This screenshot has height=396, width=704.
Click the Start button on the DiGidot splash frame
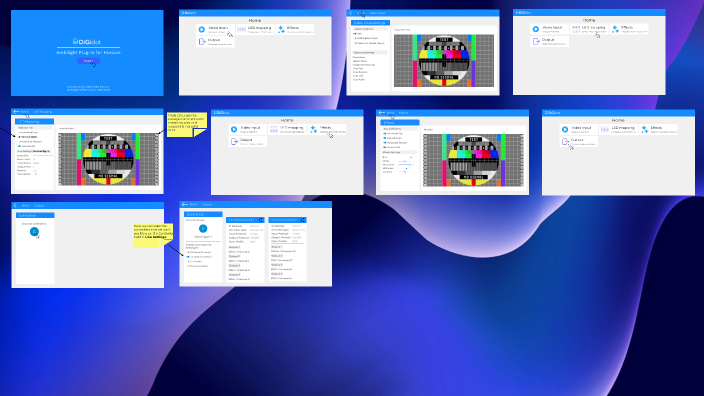click(x=88, y=61)
